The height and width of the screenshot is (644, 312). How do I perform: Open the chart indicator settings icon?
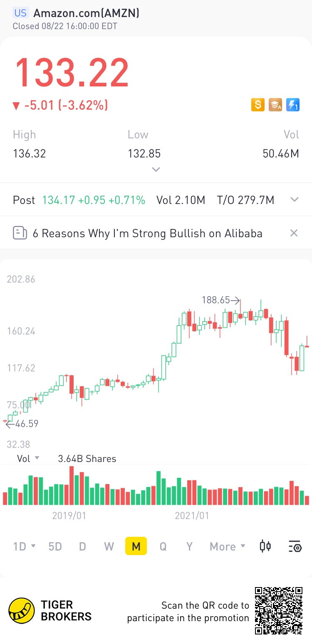[295, 546]
